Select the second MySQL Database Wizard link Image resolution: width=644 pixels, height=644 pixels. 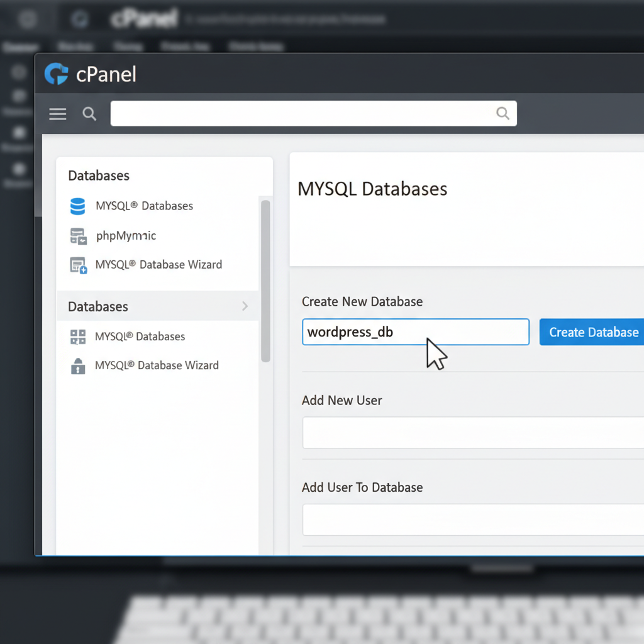(x=157, y=365)
